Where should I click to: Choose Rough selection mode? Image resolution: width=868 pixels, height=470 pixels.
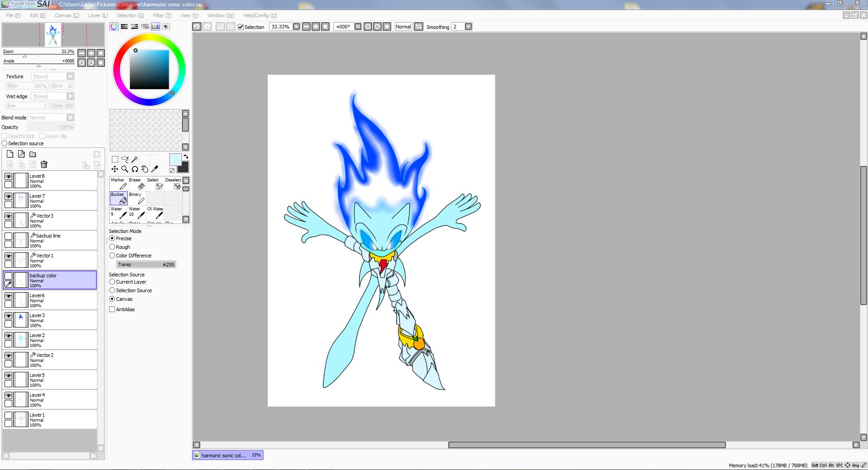[x=112, y=247]
